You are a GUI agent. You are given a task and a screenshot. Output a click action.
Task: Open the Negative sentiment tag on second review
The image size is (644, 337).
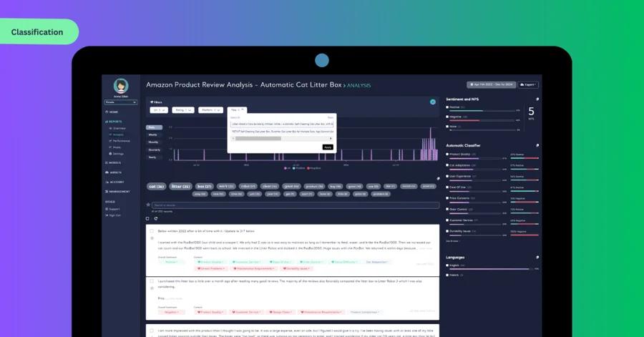point(172,312)
